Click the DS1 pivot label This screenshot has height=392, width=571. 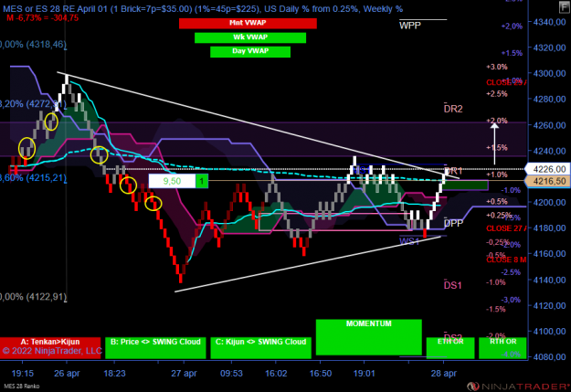tap(452, 285)
